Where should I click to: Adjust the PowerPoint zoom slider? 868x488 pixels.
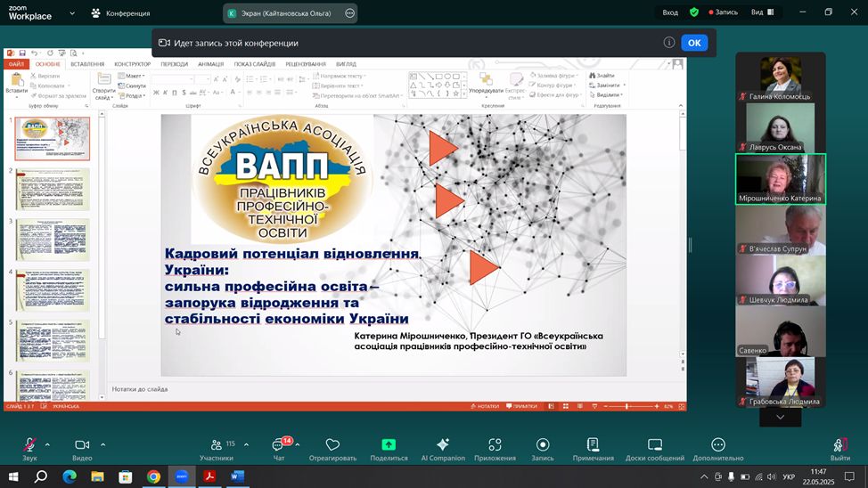click(x=627, y=407)
